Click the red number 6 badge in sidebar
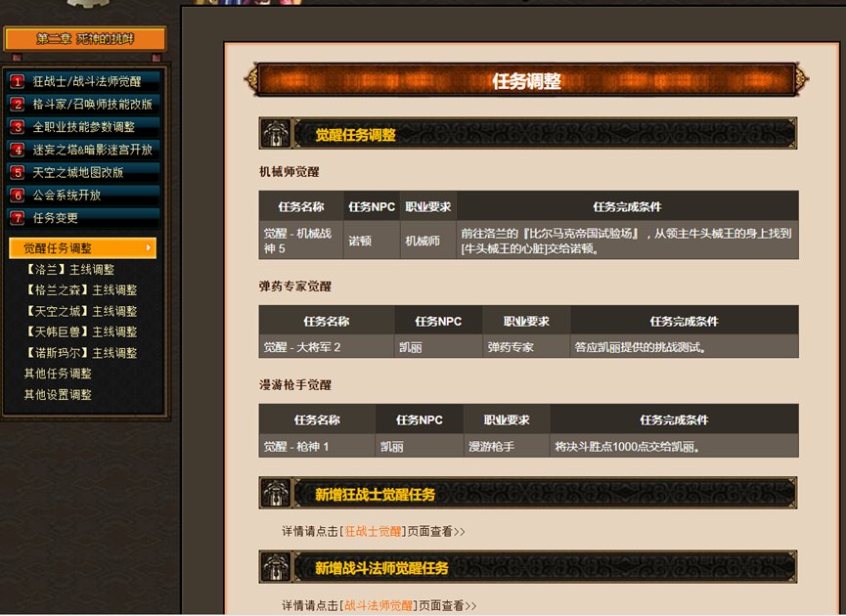The width and height of the screenshot is (846, 616). coord(18,195)
